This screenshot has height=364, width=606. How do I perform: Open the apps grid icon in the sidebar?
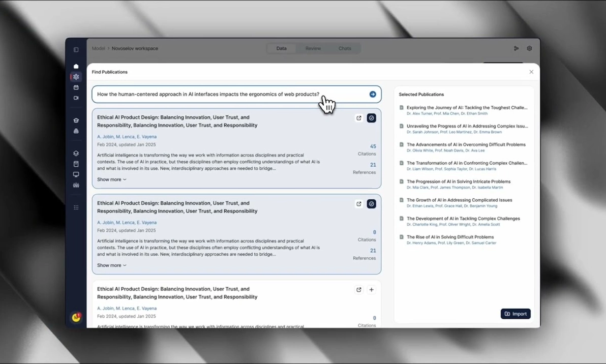(x=76, y=207)
